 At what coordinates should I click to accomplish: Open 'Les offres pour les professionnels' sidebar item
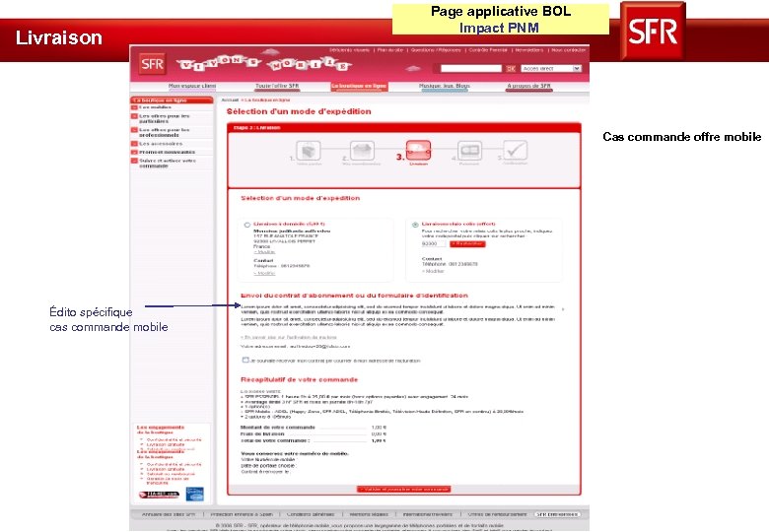pyautogui.click(x=165, y=132)
